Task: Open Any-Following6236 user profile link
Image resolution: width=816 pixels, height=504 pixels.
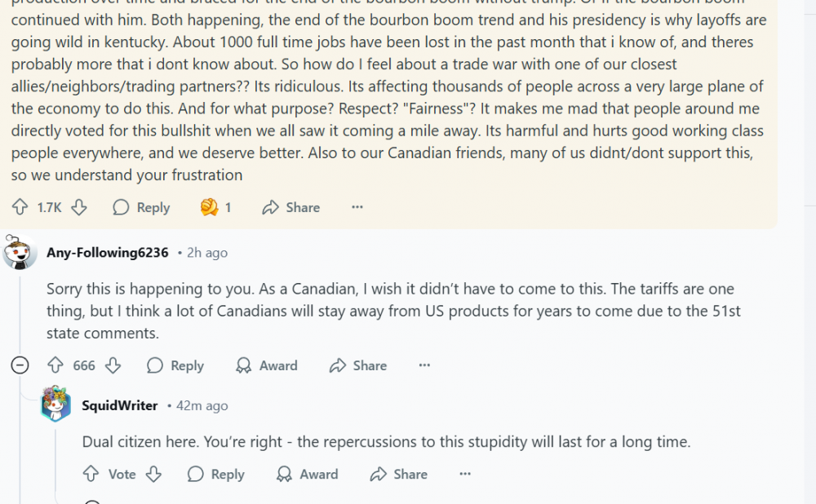Action: point(108,253)
